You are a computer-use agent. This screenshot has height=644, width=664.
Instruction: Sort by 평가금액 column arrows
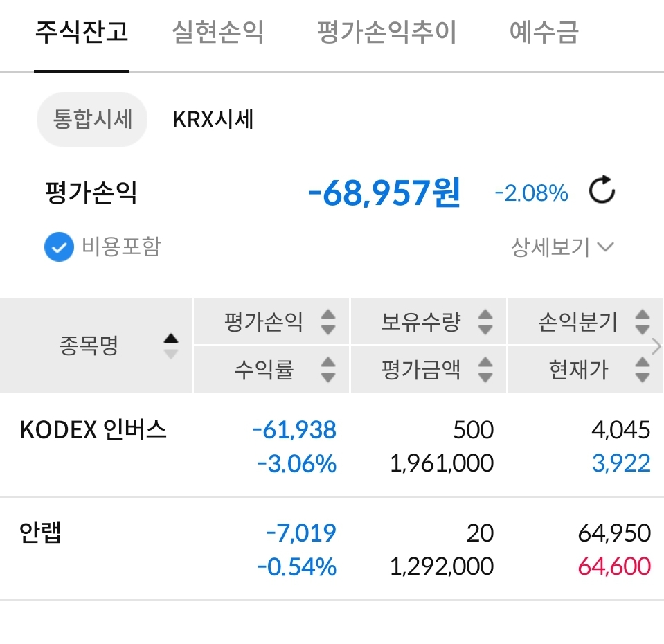[x=485, y=370]
